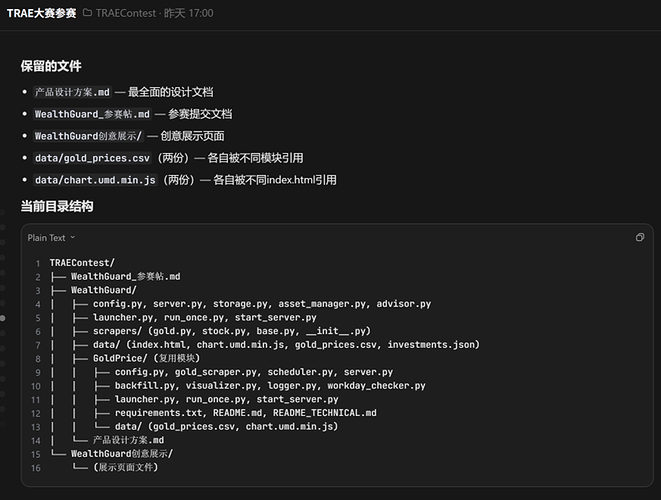Click the text 各自被不同index.html引用
The height and width of the screenshot is (500, 661).
pos(275,180)
